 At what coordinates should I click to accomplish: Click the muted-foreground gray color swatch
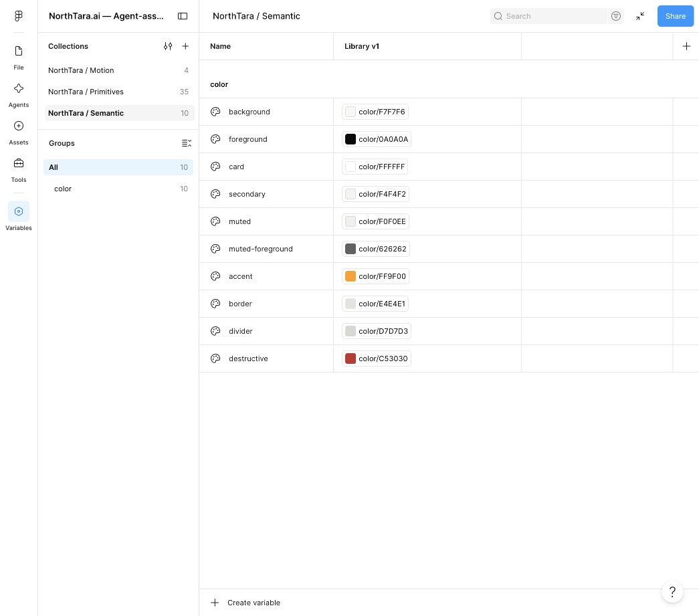[351, 249]
